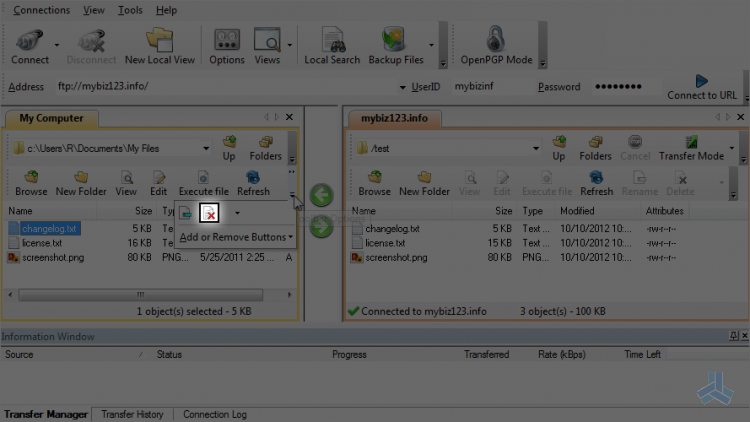
Task: Open the local path dropdown for My Files
Action: [x=206, y=148]
